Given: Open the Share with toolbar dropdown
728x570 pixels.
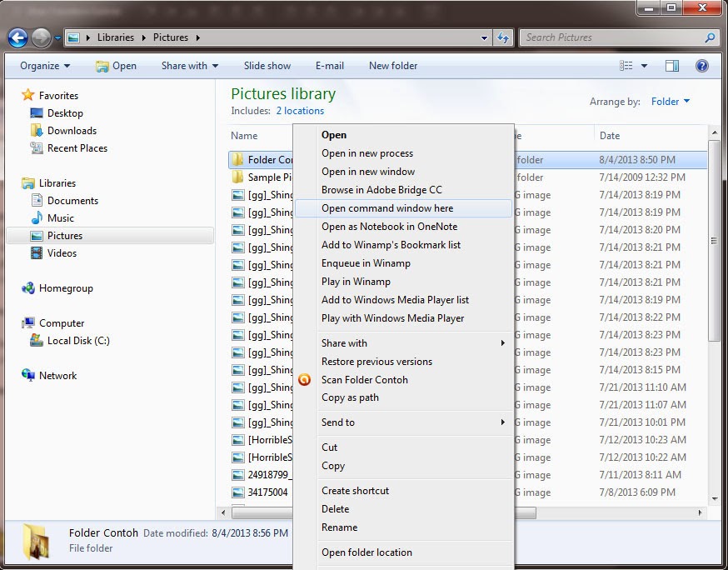Looking at the screenshot, I should [189, 66].
